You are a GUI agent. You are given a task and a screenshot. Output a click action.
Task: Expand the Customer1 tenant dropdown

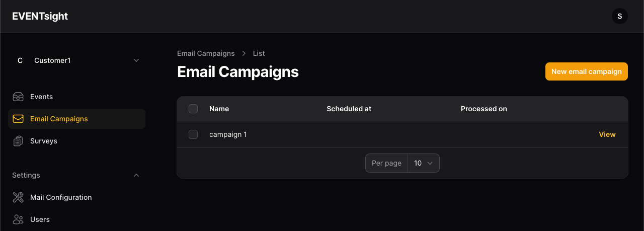tap(136, 60)
